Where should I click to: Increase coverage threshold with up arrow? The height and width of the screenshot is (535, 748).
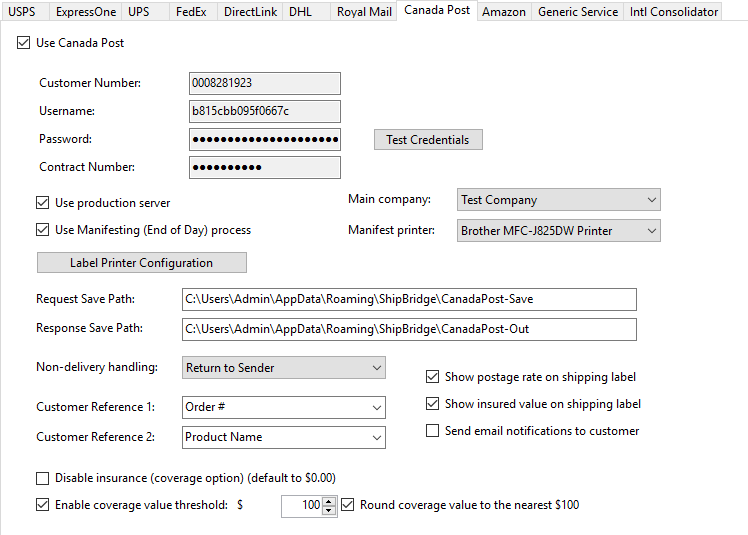click(329, 501)
